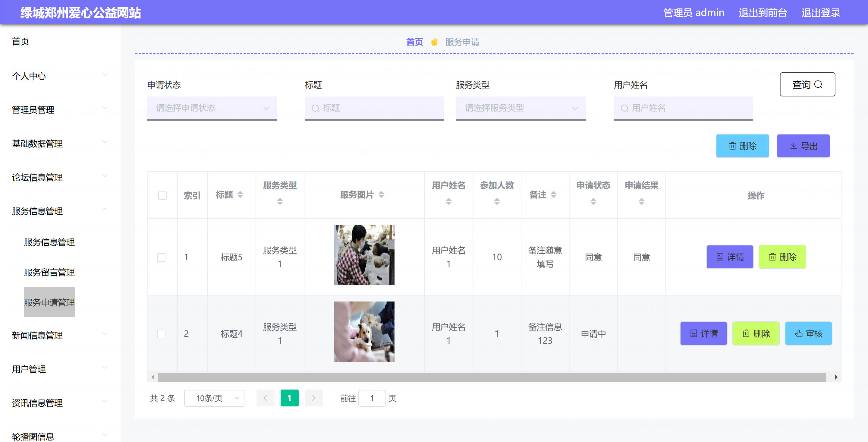Click sort arrows under 申请状态 column header

[593, 201]
